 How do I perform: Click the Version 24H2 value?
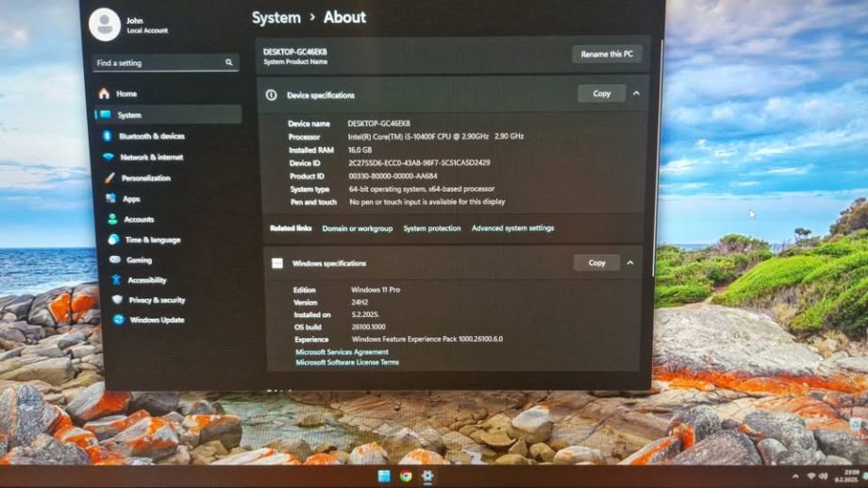click(x=359, y=302)
